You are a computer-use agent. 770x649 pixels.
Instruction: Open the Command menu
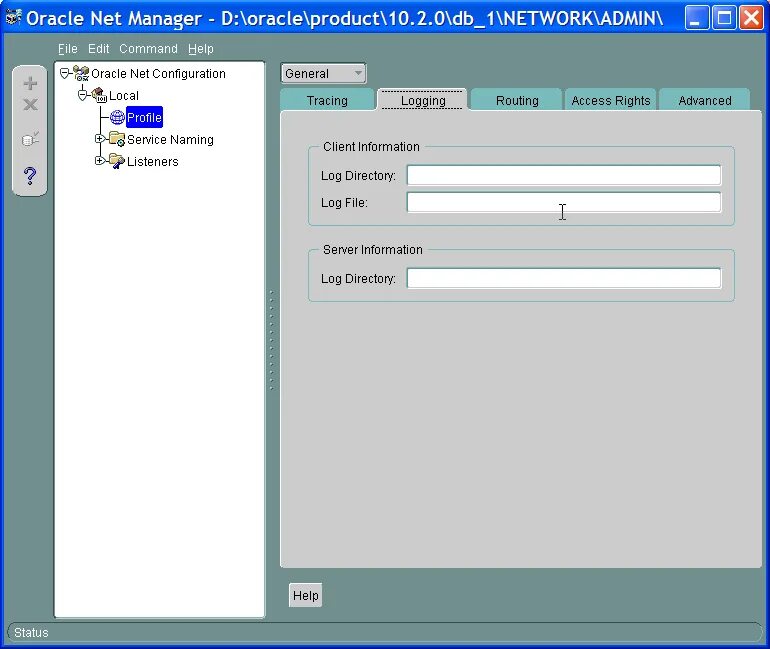(148, 49)
